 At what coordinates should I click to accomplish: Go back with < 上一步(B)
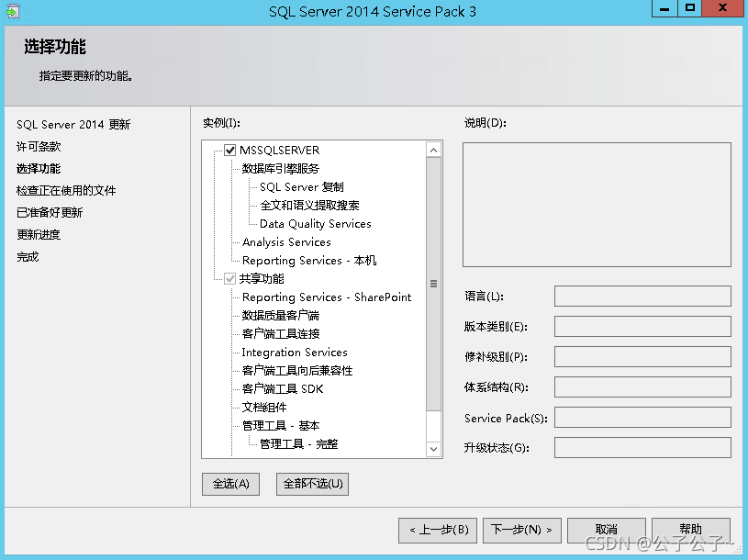tap(438, 530)
